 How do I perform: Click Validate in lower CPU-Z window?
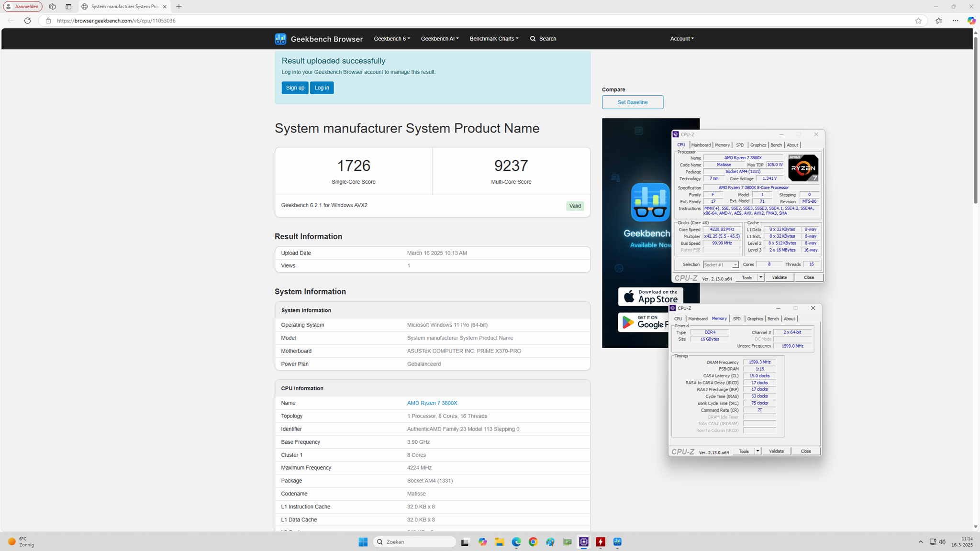[776, 452]
